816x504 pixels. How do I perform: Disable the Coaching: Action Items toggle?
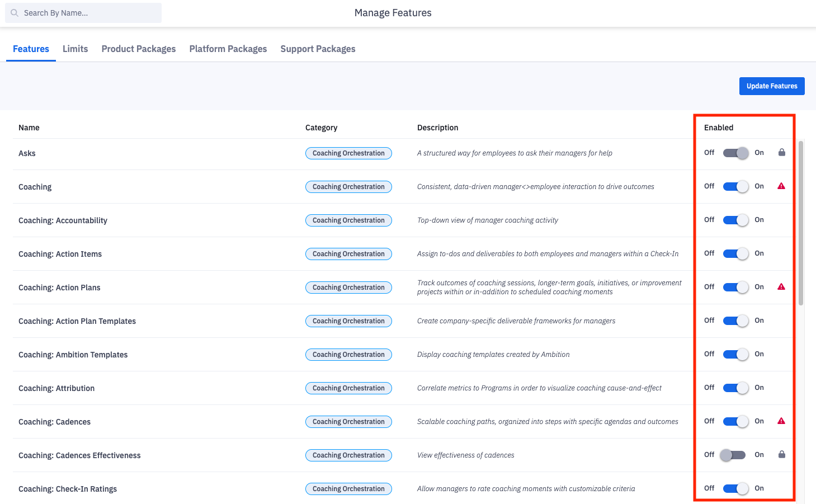click(735, 253)
